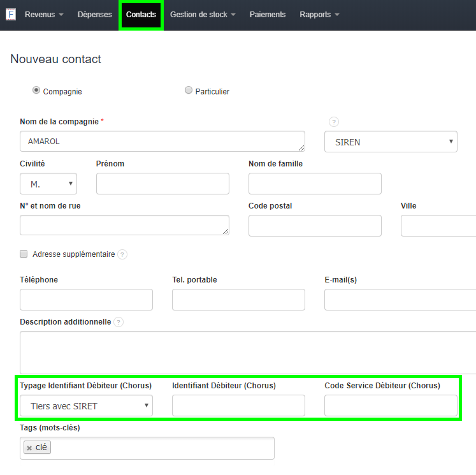Click the Identifiant Débiteur (Chorus) field

(238, 406)
